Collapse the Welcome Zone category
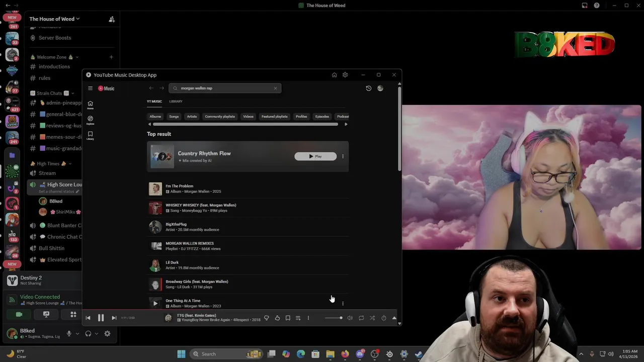Viewport: 644px width, 362px height. tap(55, 57)
